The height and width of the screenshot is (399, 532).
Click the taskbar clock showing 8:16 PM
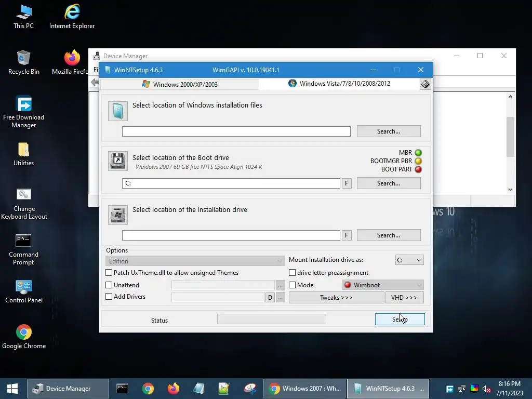point(509,389)
